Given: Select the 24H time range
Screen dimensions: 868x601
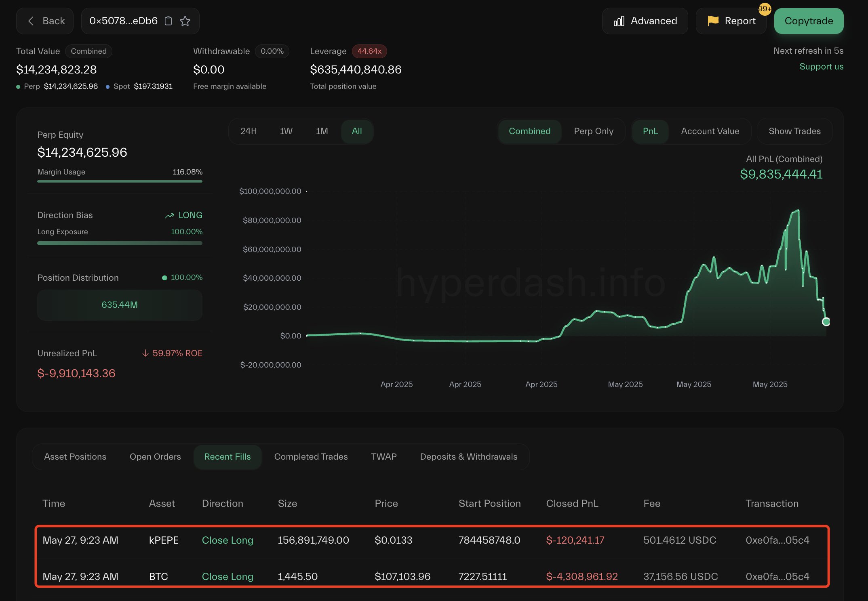Looking at the screenshot, I should (249, 131).
